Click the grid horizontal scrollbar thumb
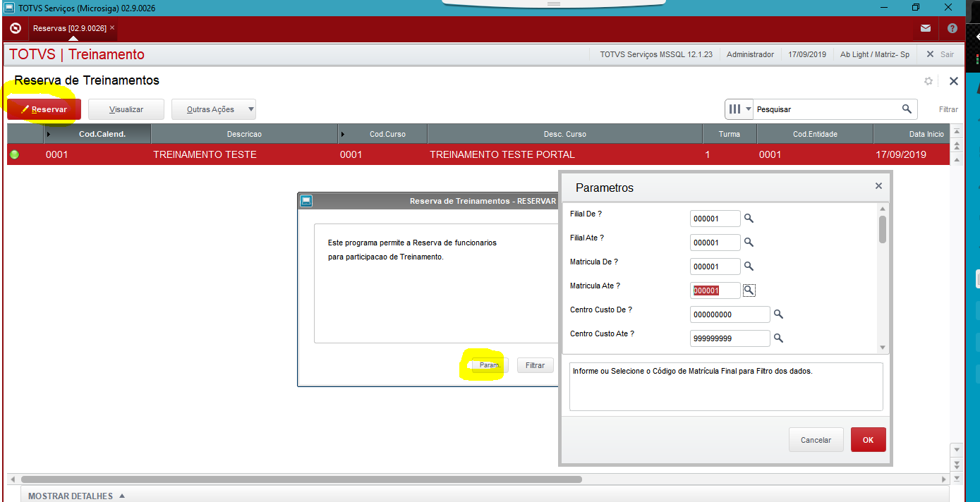 (301, 479)
